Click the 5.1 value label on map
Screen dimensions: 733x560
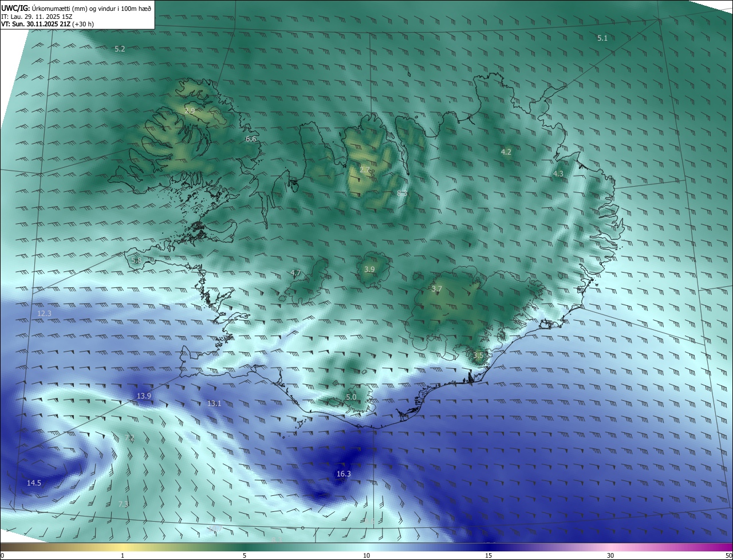click(x=602, y=38)
